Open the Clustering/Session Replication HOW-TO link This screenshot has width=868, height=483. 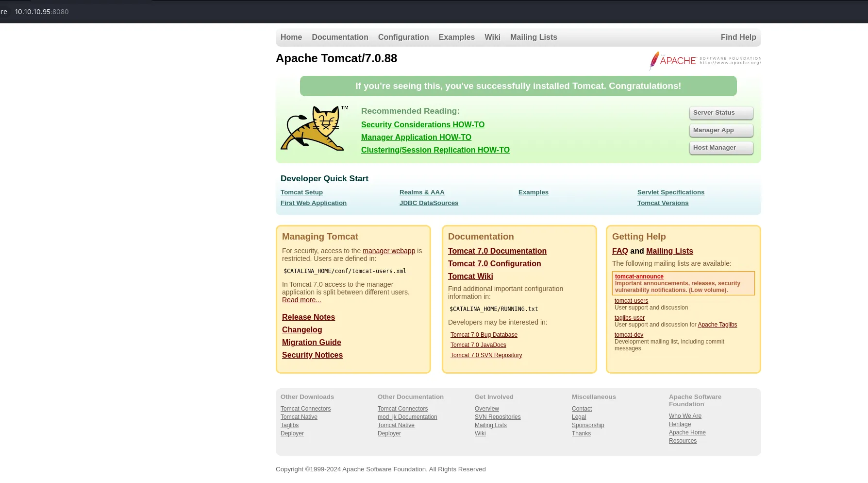click(x=435, y=150)
